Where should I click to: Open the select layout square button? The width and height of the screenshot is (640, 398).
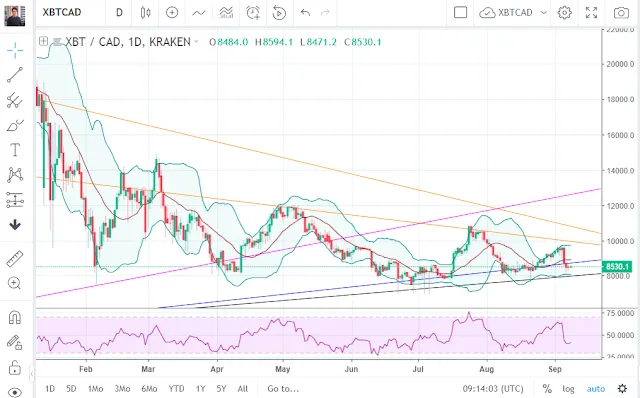pos(460,13)
